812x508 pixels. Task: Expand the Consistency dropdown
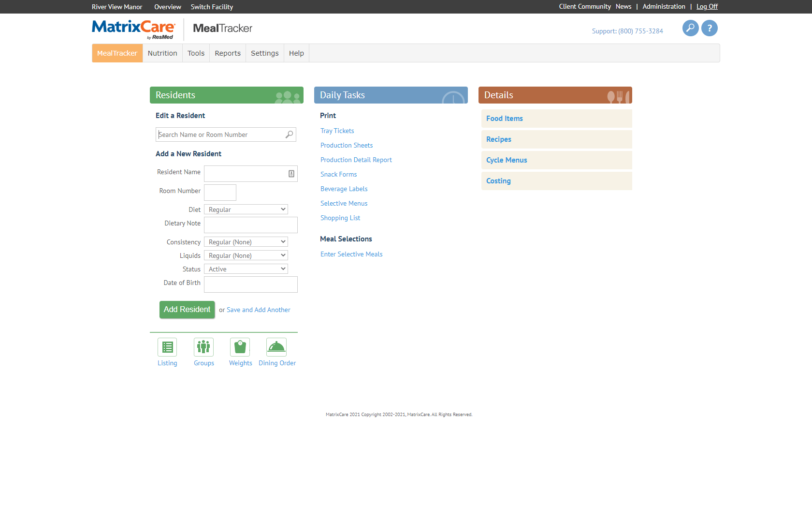tap(246, 241)
